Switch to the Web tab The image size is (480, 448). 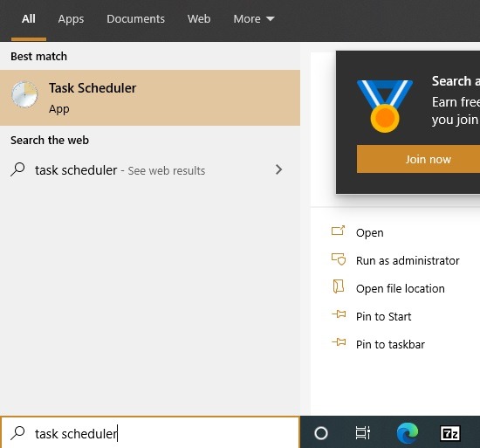pyautogui.click(x=199, y=19)
